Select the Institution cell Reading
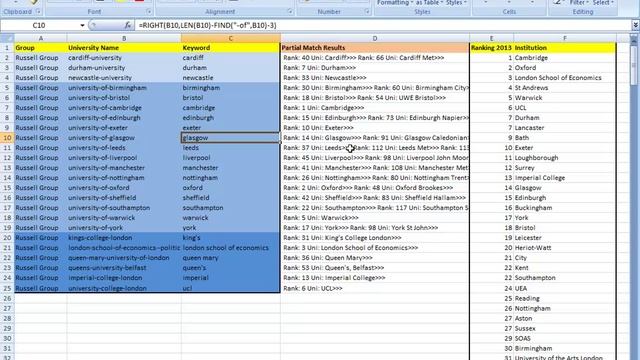This screenshot has height=360, width=640. click(x=565, y=298)
